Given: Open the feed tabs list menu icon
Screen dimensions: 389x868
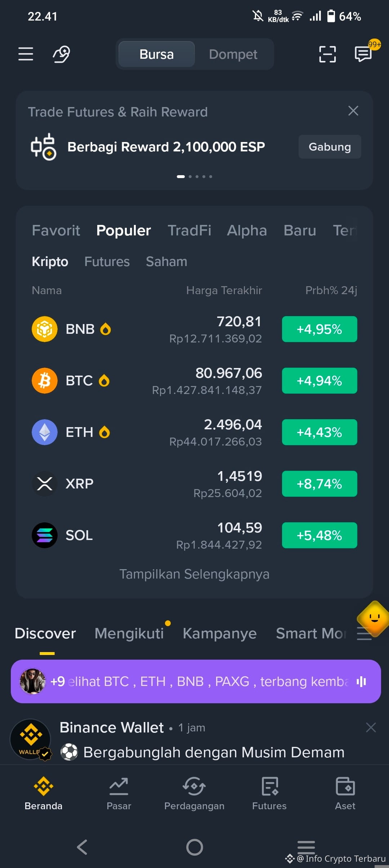Looking at the screenshot, I should (x=364, y=634).
